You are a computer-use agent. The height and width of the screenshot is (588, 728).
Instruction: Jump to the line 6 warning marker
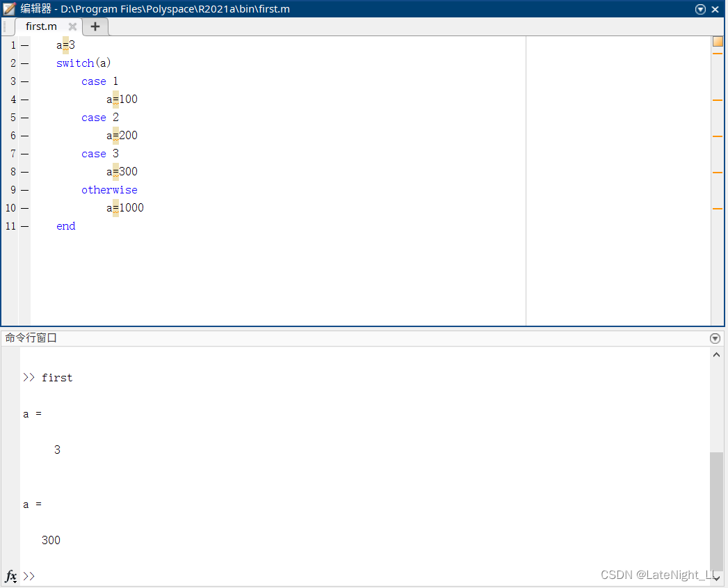coord(718,136)
